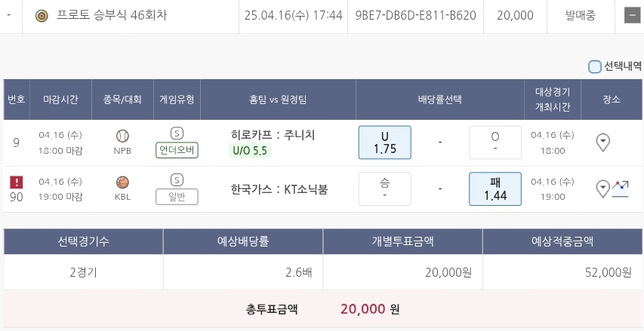Click the 히로카프 : 주니치 match name

point(273,135)
